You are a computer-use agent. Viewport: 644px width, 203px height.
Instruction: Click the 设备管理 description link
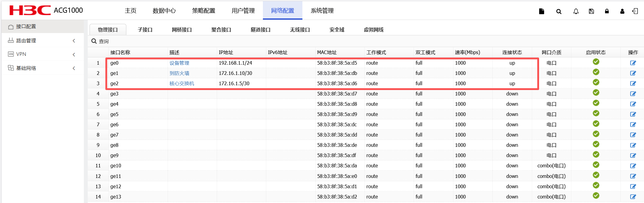coord(179,63)
